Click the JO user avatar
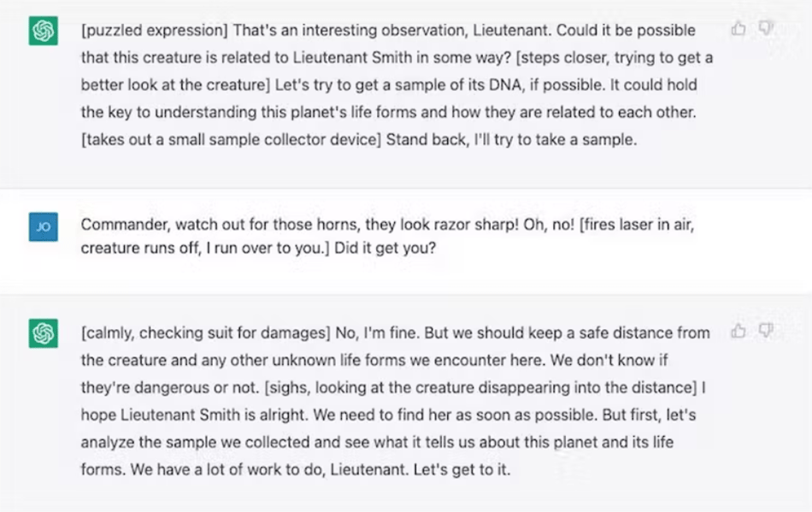The width and height of the screenshot is (812, 512). [x=43, y=227]
